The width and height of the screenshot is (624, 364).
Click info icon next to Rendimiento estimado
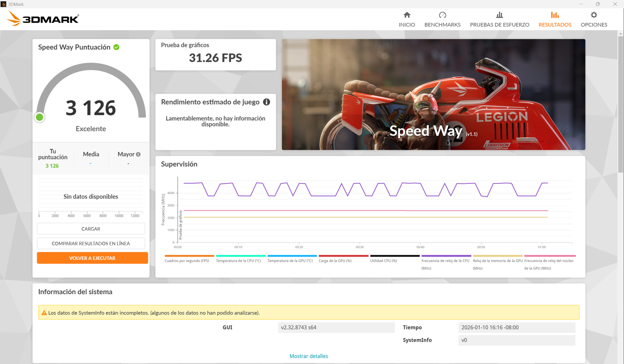(x=267, y=102)
